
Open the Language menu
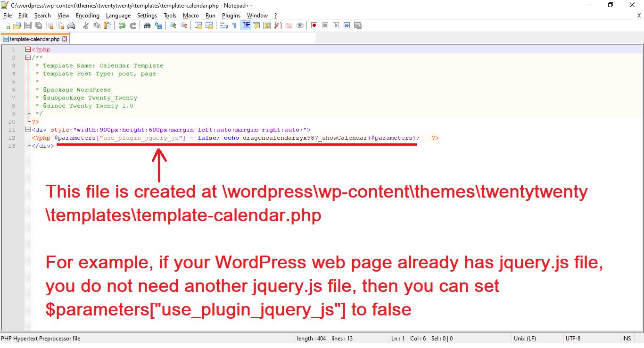pyautogui.click(x=118, y=16)
